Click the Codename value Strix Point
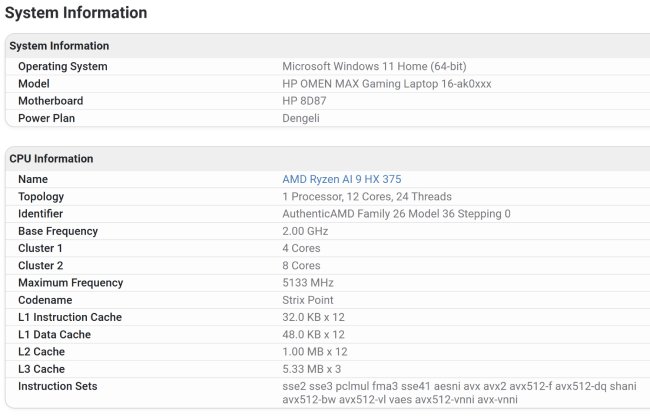 click(x=310, y=300)
